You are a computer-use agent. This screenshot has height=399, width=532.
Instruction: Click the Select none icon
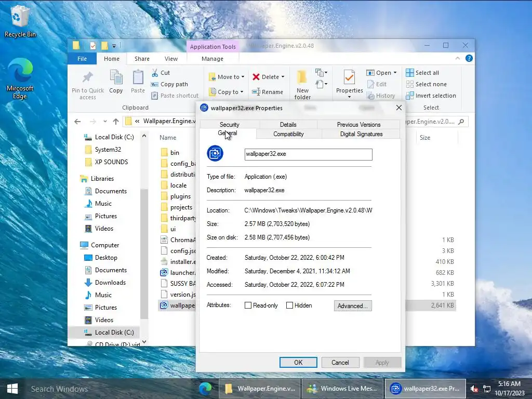(x=409, y=84)
